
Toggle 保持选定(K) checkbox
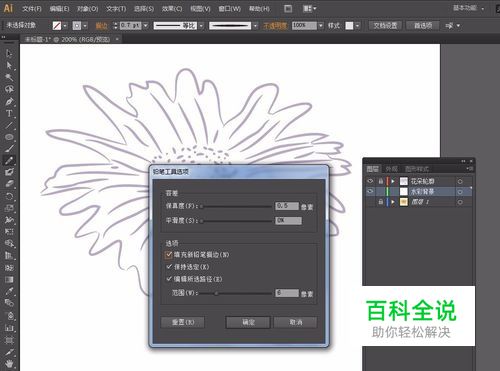tap(169, 267)
